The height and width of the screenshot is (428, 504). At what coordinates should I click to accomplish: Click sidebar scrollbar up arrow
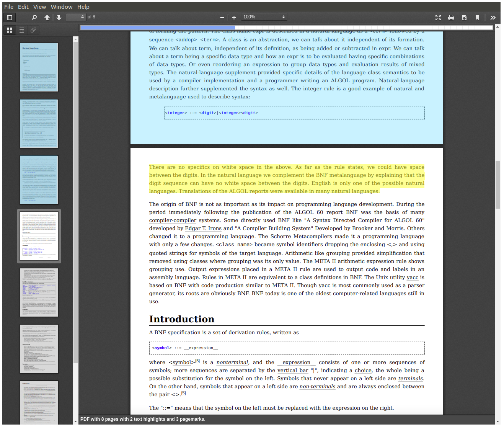coord(75,39)
